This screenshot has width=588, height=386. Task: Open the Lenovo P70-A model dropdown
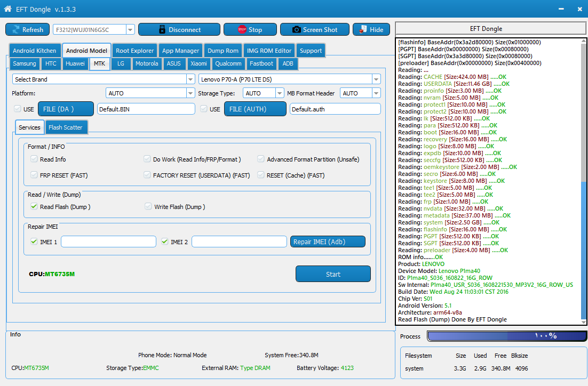pos(376,79)
